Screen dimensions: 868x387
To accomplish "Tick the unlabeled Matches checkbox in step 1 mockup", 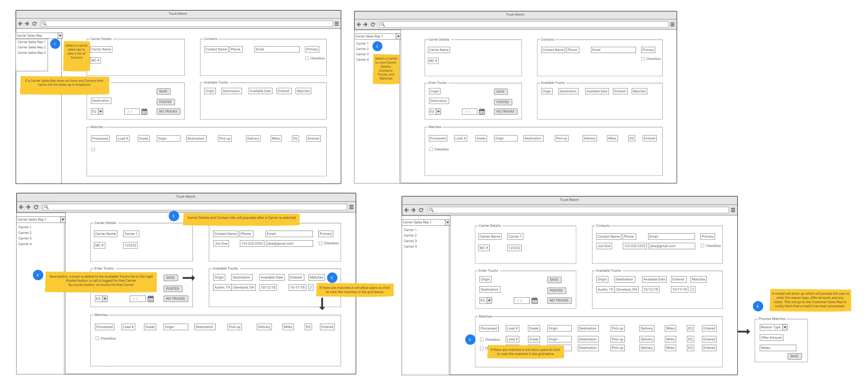I will click(93, 149).
